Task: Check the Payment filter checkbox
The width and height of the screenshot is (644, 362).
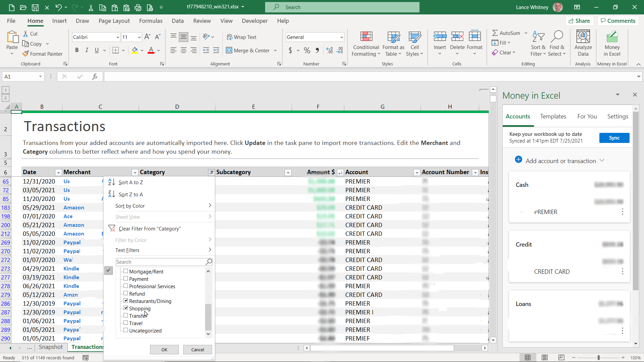Action: point(126,278)
